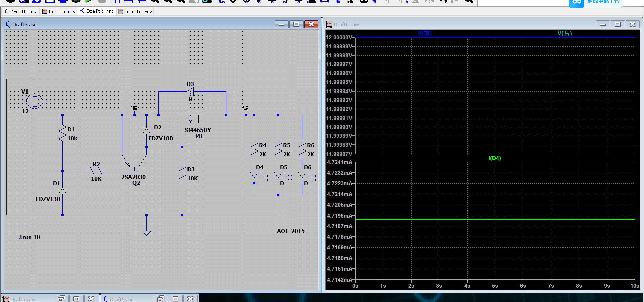Click LED D4 symbol
This screenshot has width=644, height=302.
pyautogui.click(x=254, y=175)
